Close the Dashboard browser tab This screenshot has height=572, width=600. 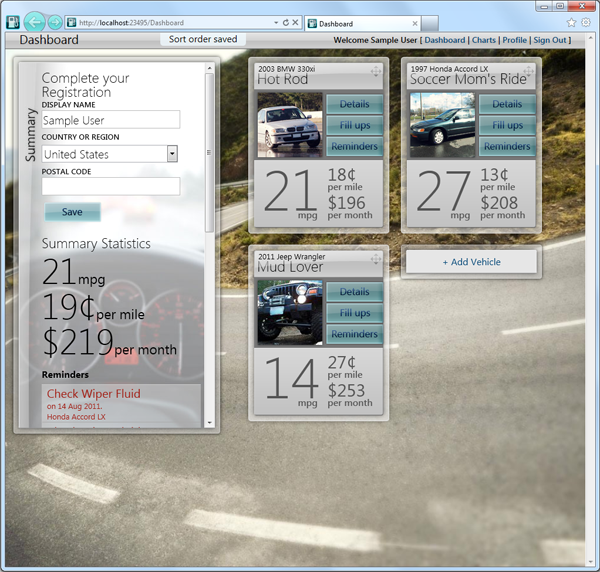point(415,24)
